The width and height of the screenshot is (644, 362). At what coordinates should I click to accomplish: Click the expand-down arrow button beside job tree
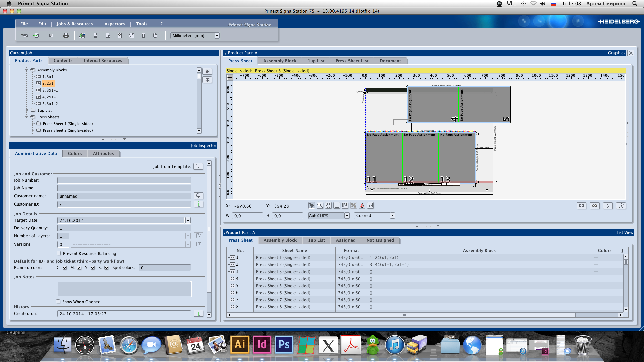(x=207, y=80)
